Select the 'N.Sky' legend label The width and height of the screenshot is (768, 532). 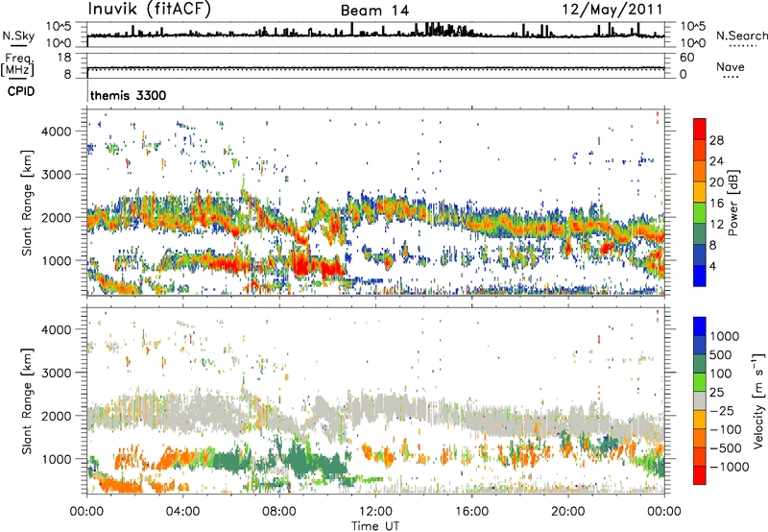18,36
